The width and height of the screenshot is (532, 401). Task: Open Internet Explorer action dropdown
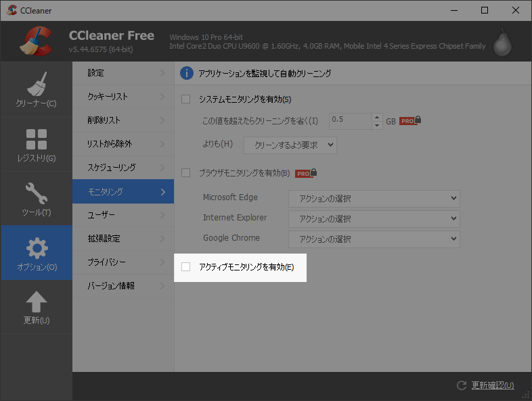tap(374, 219)
